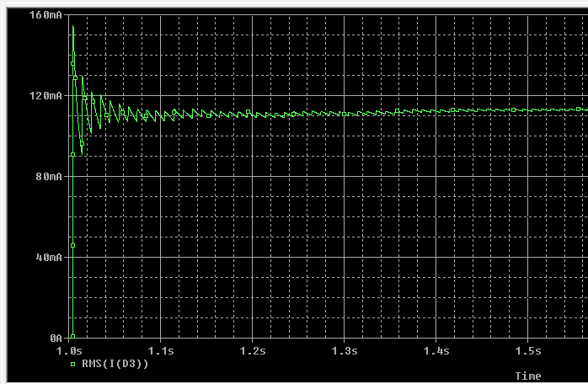Screen dimensions: 588x384
Task: Click the trace data marker at 0A
Action: (72, 336)
